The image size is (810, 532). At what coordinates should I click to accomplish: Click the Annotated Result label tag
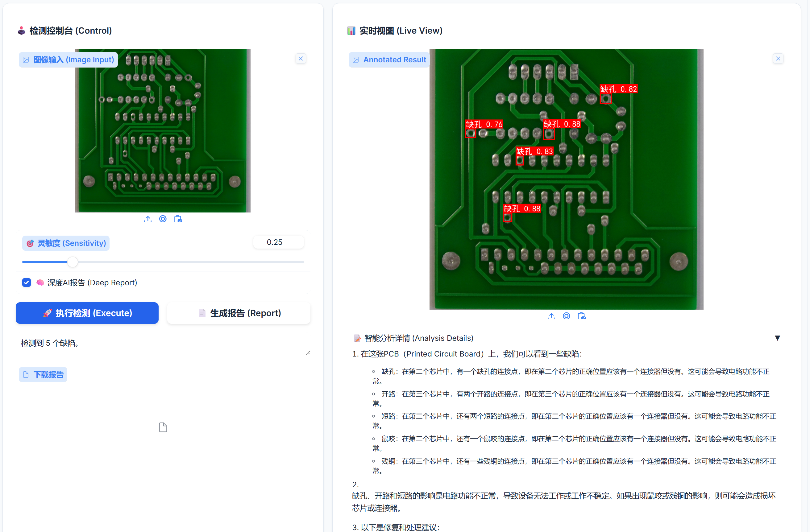pos(389,60)
